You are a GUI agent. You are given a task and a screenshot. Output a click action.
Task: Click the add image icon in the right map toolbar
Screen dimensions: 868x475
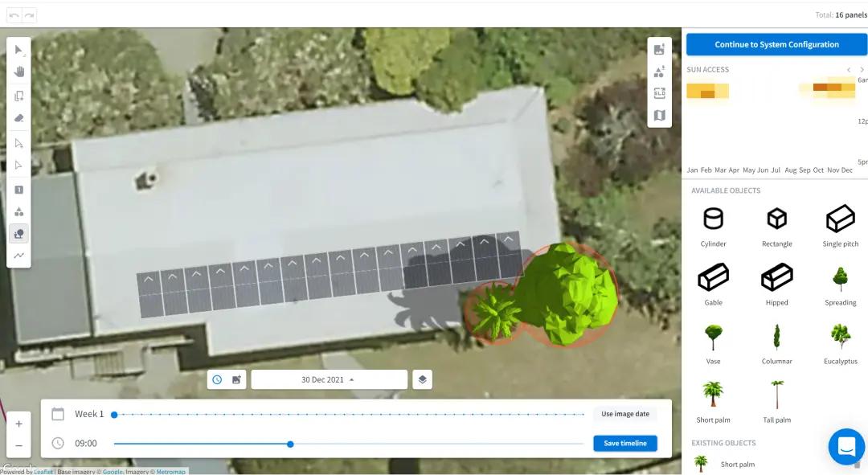[x=659, y=50]
